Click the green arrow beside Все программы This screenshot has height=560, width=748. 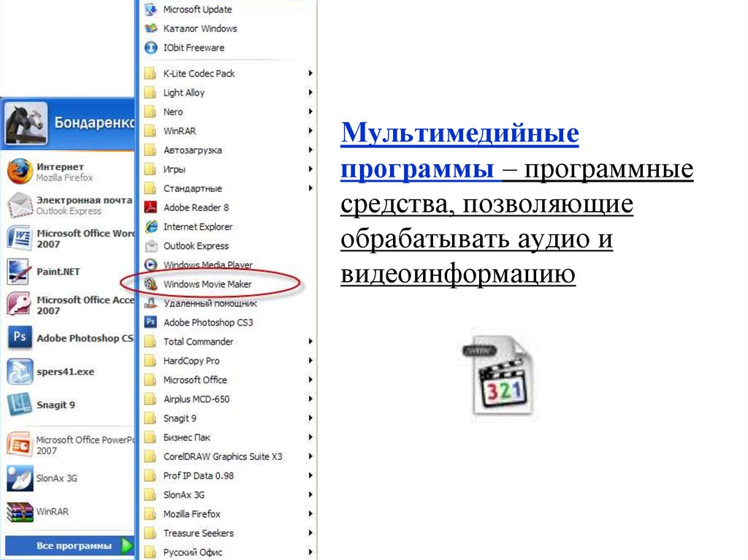127,545
